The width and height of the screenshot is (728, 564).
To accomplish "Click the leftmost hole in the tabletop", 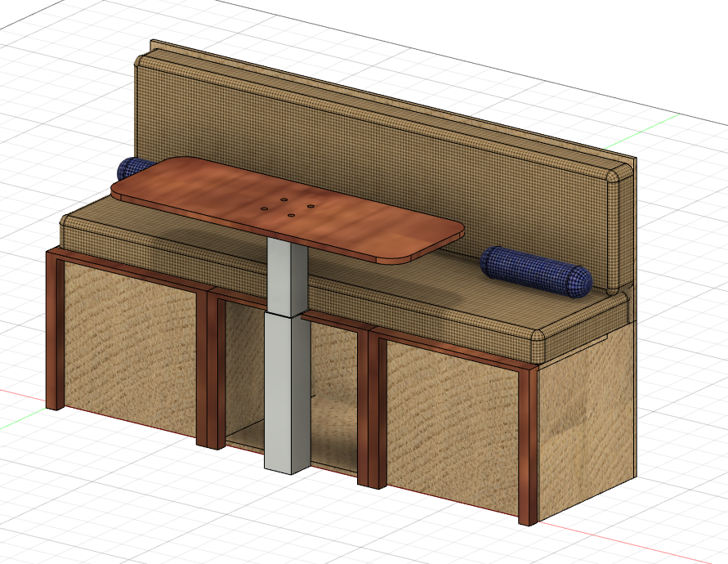I will [x=265, y=208].
